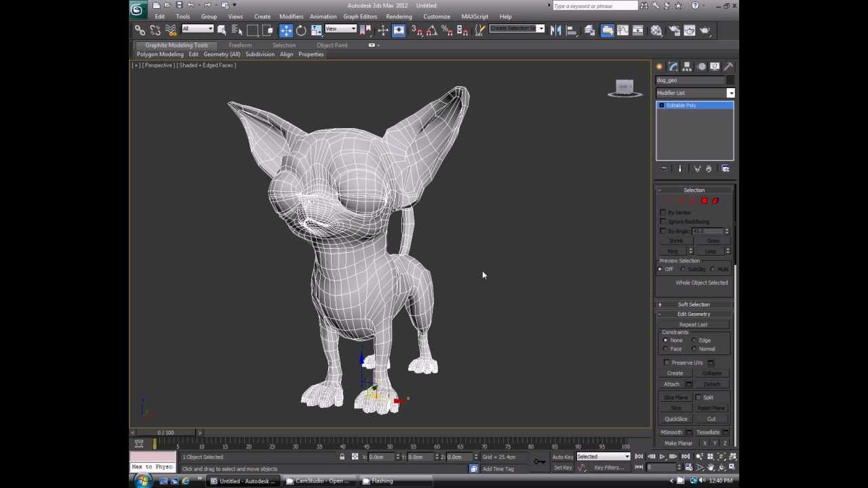This screenshot has width=868, height=488.
Task: Select Element sub-object level icon
Action: point(715,201)
